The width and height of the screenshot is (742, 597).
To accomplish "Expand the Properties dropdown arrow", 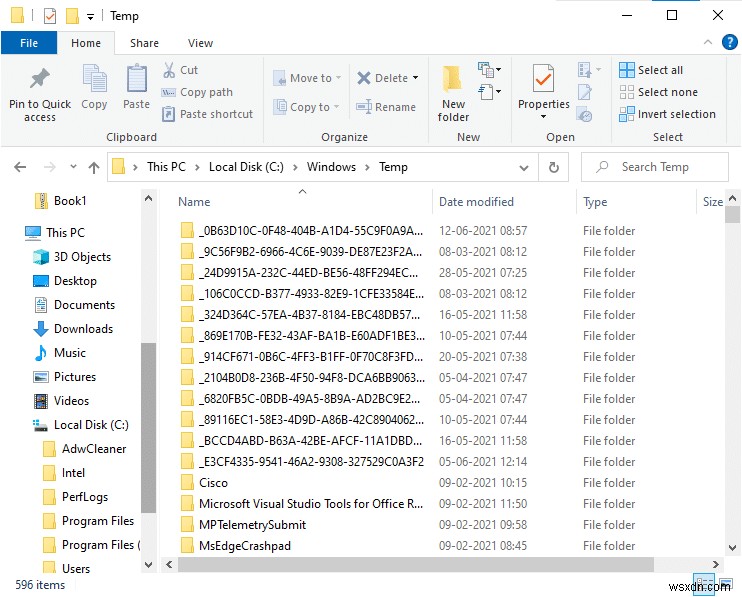I will 543,116.
